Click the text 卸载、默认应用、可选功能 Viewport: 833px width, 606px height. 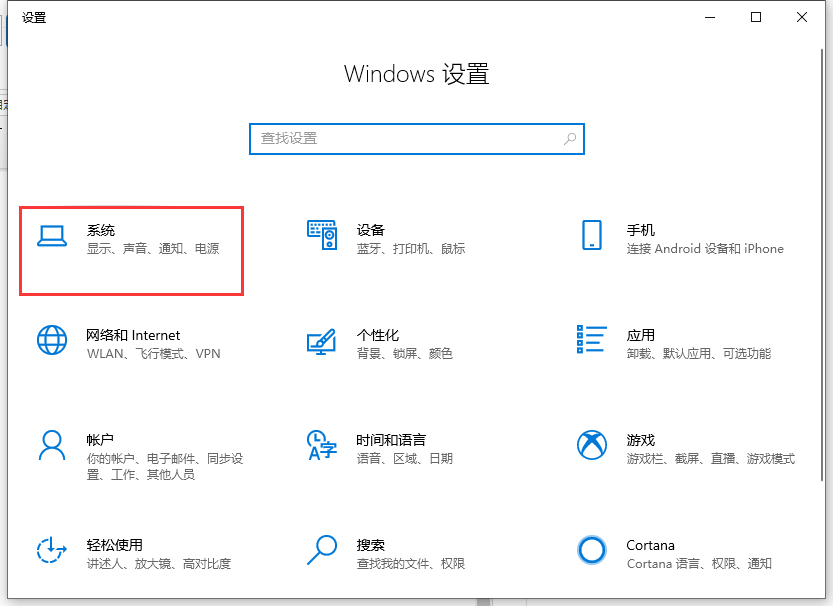point(699,354)
